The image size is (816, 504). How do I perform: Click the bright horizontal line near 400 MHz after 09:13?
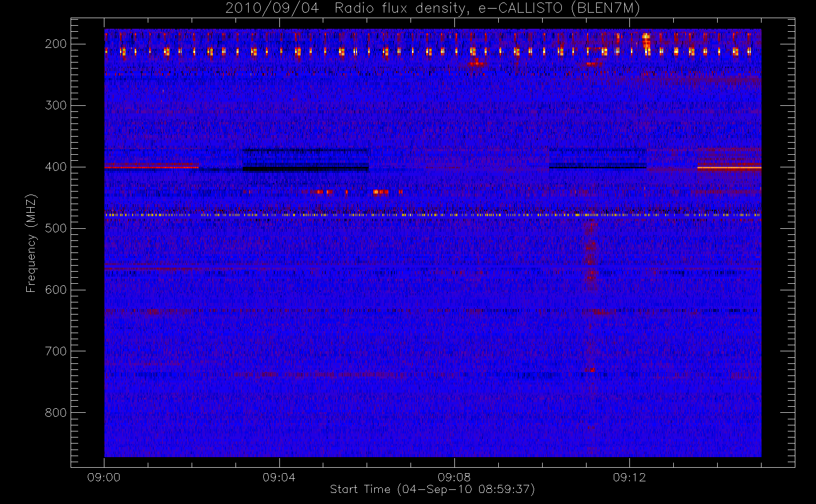coord(729,167)
